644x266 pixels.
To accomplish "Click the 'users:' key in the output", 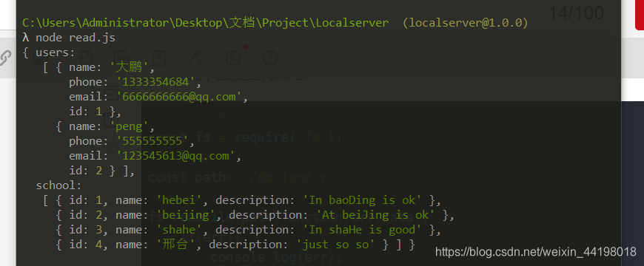I will [56, 52].
